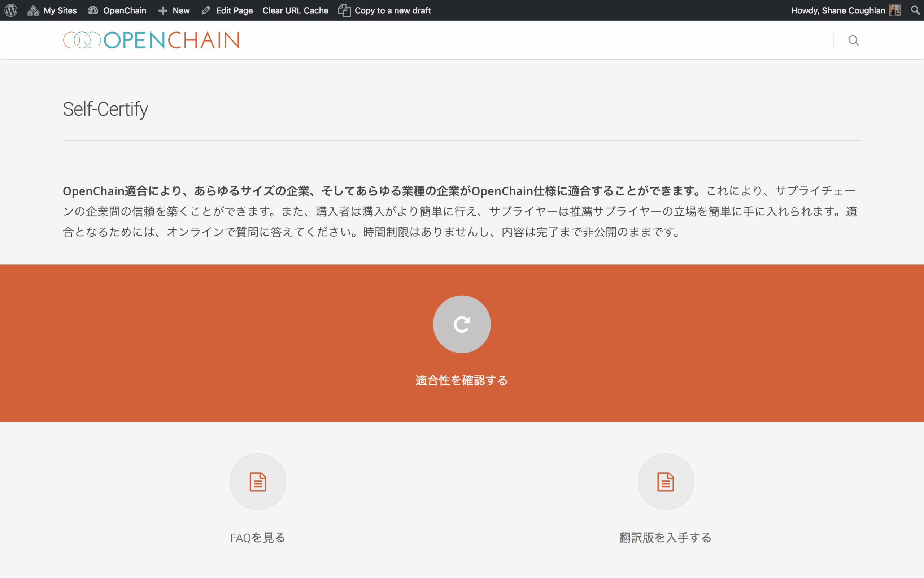The height and width of the screenshot is (578, 924).
Task: Open the My Sites menu
Action: click(52, 10)
